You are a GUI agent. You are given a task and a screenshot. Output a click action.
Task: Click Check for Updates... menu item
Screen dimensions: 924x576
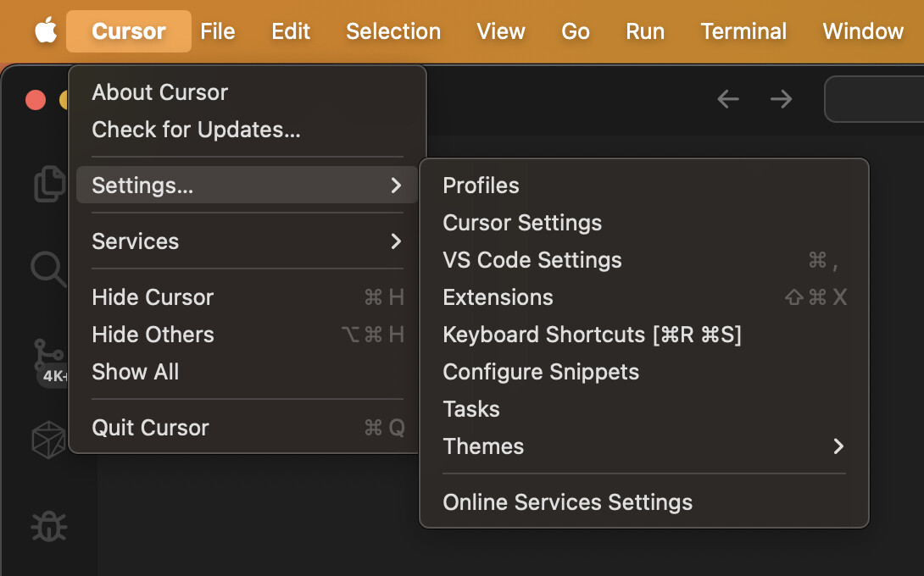(196, 130)
